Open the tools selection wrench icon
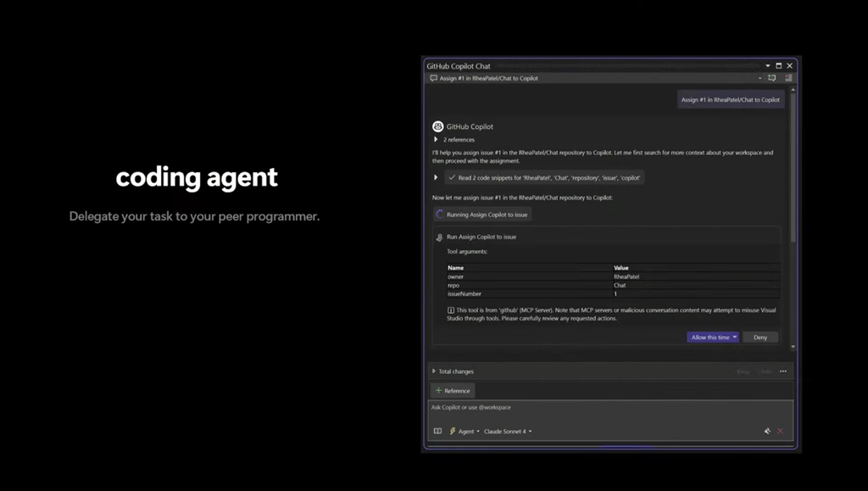868x491 pixels. click(767, 432)
